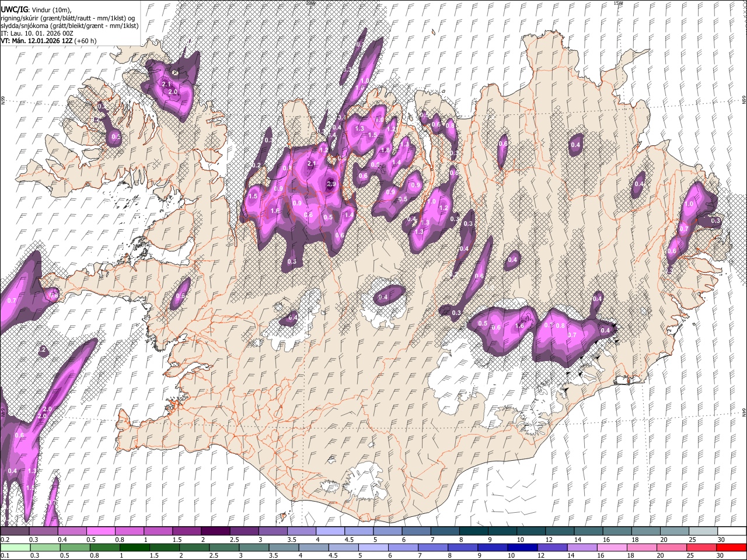The width and height of the screenshot is (747, 560).
Task: Pick rain scale swatch between 20 and 25
Action: 672,548
